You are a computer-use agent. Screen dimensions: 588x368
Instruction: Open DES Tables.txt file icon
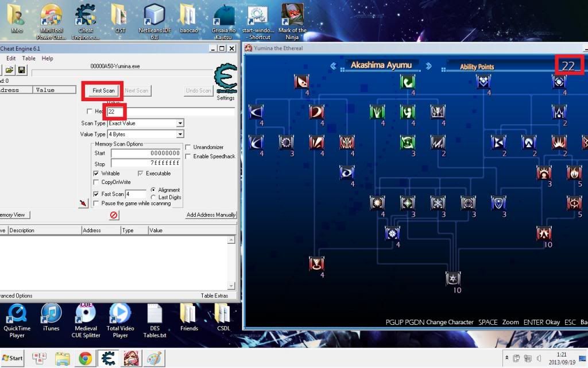[154, 321]
